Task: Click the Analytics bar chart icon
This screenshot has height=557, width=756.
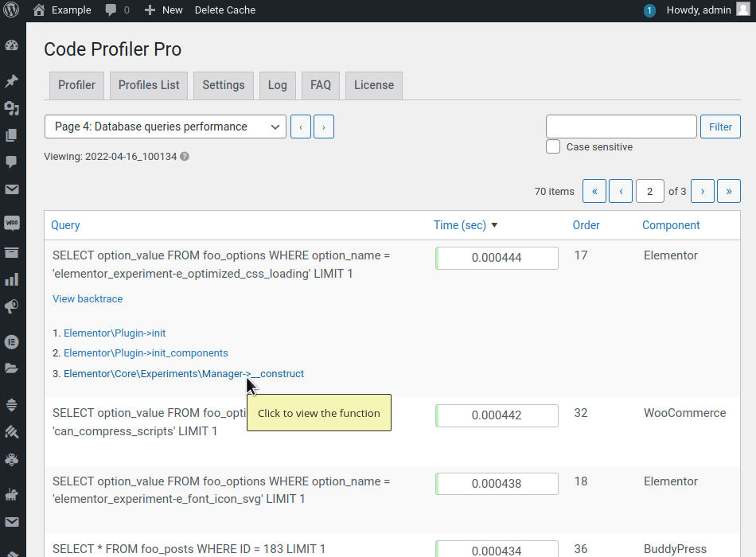Action: (x=12, y=279)
